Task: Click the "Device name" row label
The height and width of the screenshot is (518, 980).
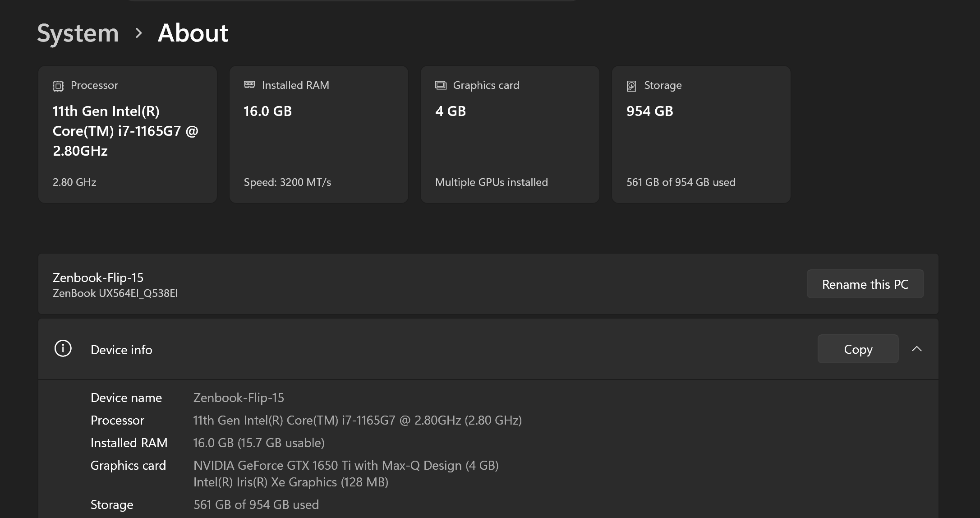Action: pyautogui.click(x=126, y=398)
